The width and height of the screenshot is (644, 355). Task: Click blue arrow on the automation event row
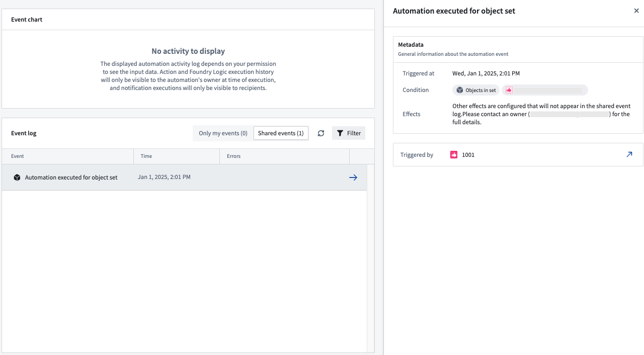click(x=353, y=178)
